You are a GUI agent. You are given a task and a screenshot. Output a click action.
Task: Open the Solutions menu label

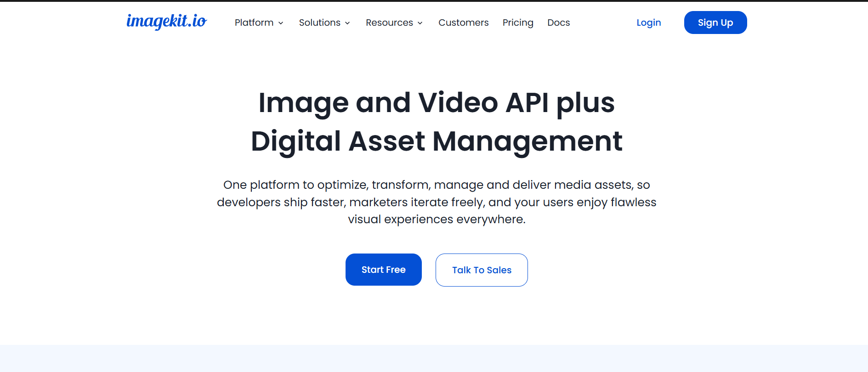click(x=319, y=23)
